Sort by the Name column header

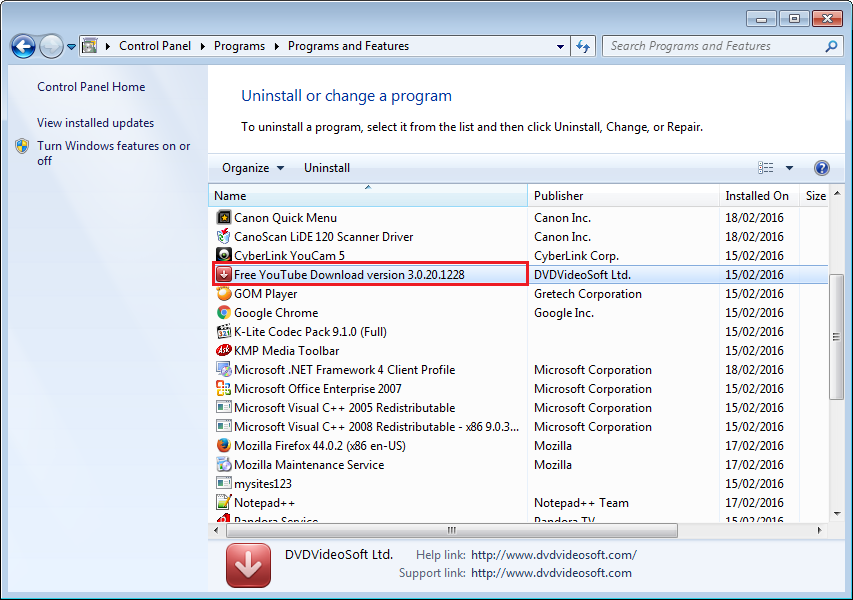tap(368, 196)
